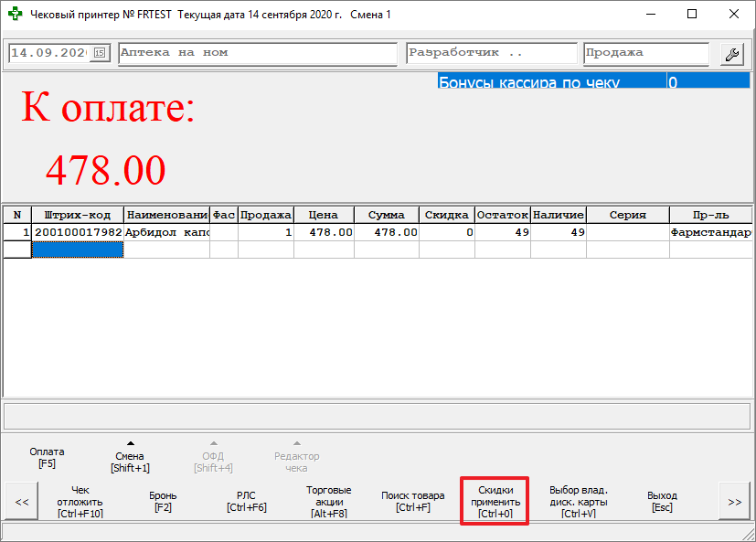Image resolution: width=756 pixels, height=542 pixels.
Task: Click Выход [Esc] to exit
Action: [x=662, y=502]
